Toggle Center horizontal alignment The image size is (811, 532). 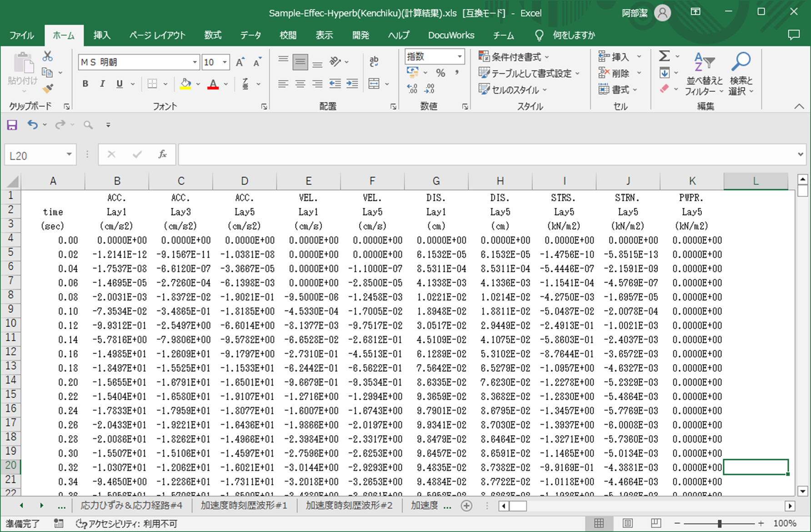[300, 84]
